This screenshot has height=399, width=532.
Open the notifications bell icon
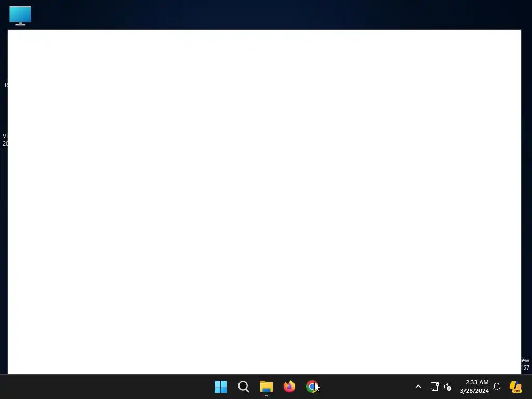pyautogui.click(x=497, y=387)
